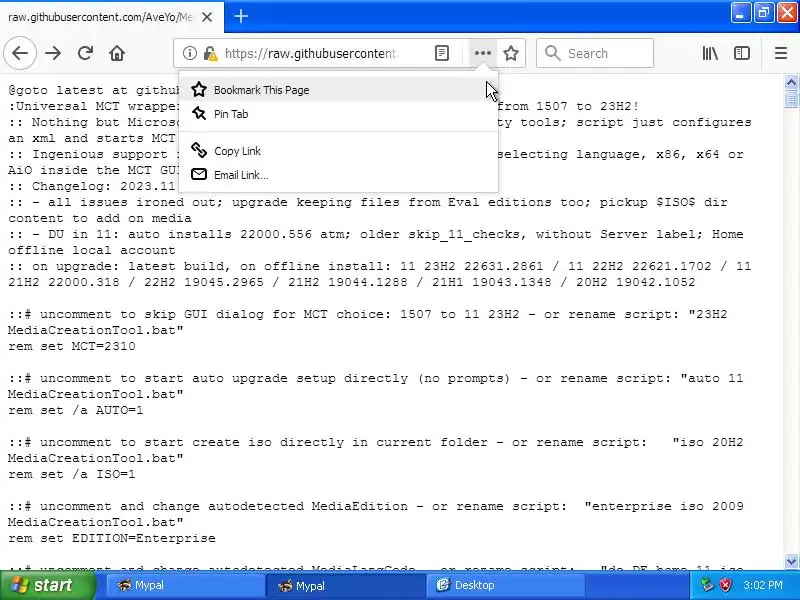Bookmark page with the star icon in address bar

click(x=511, y=53)
